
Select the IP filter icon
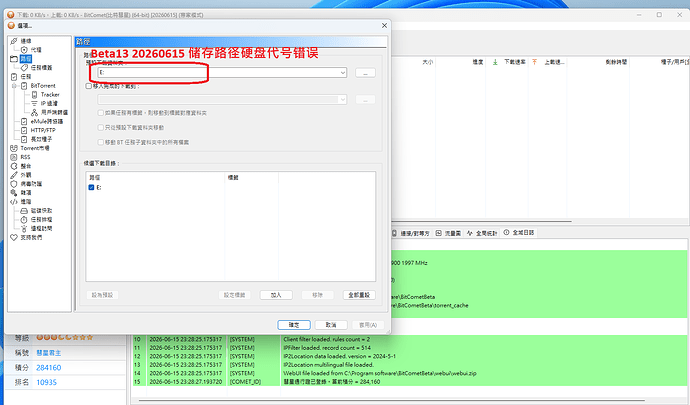34,103
